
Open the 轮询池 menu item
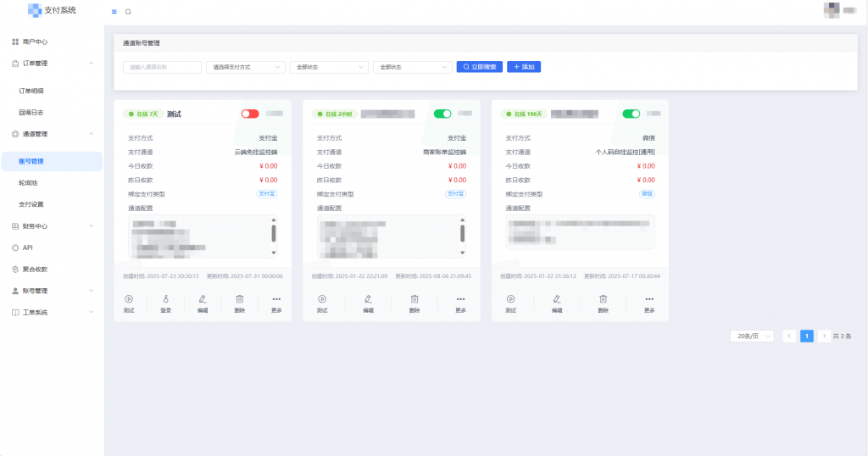pos(28,182)
